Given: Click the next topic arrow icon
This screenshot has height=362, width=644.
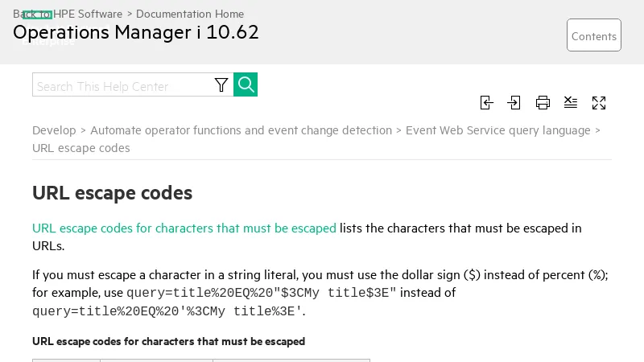Looking at the screenshot, I should tap(514, 102).
